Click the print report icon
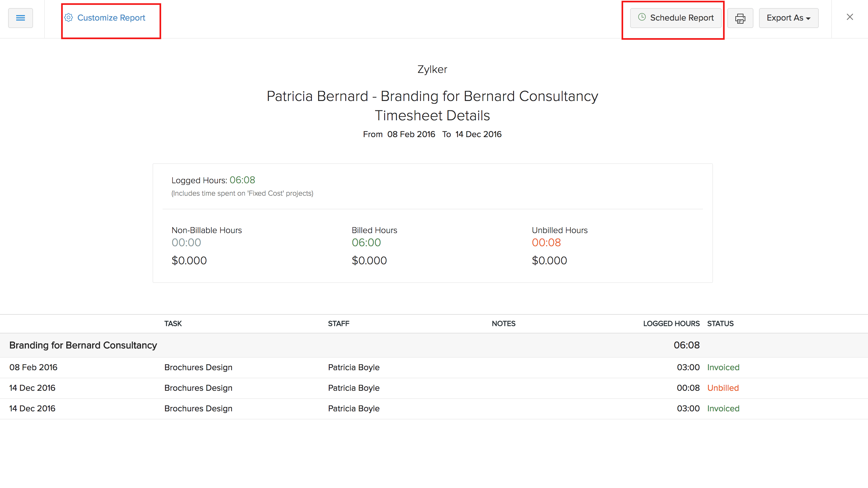This screenshot has height=488, width=868. click(740, 18)
